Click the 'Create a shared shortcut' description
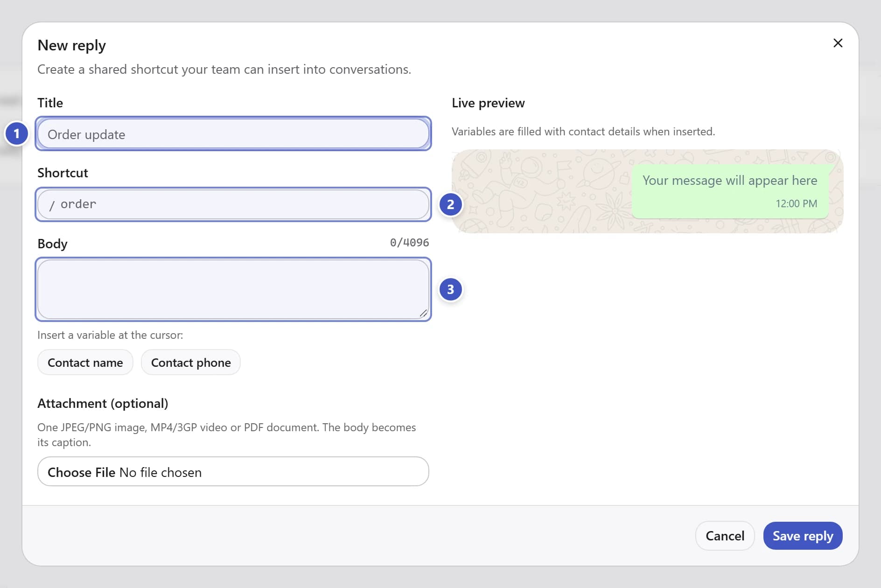The image size is (881, 588). 224,69
